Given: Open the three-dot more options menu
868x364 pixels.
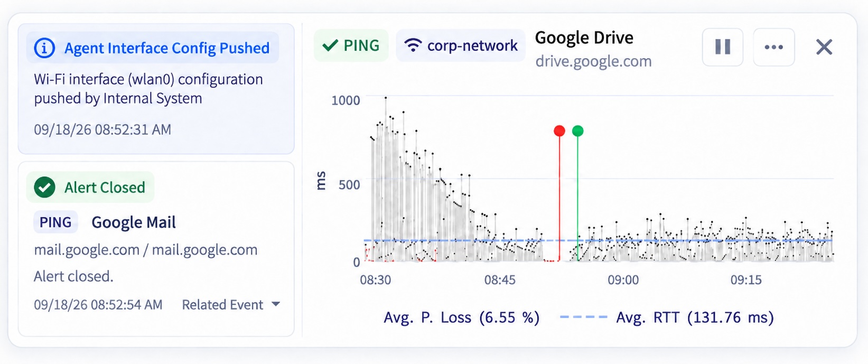Looking at the screenshot, I should pos(774,47).
